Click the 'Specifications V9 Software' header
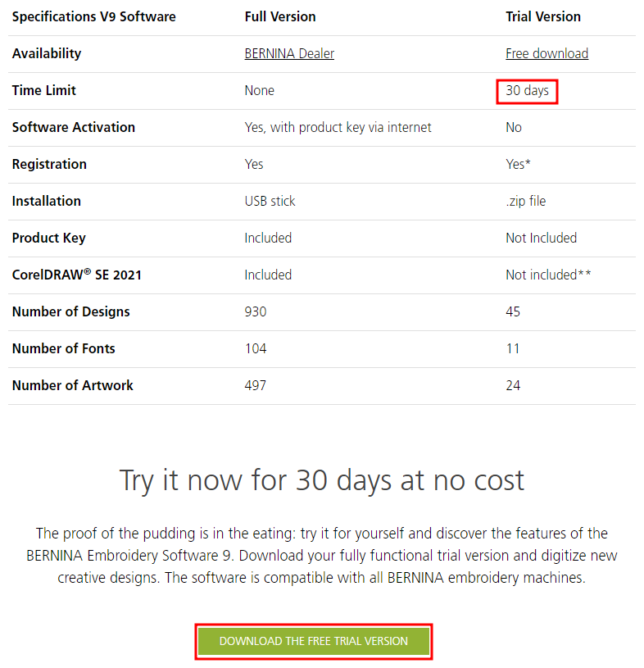 point(93,16)
